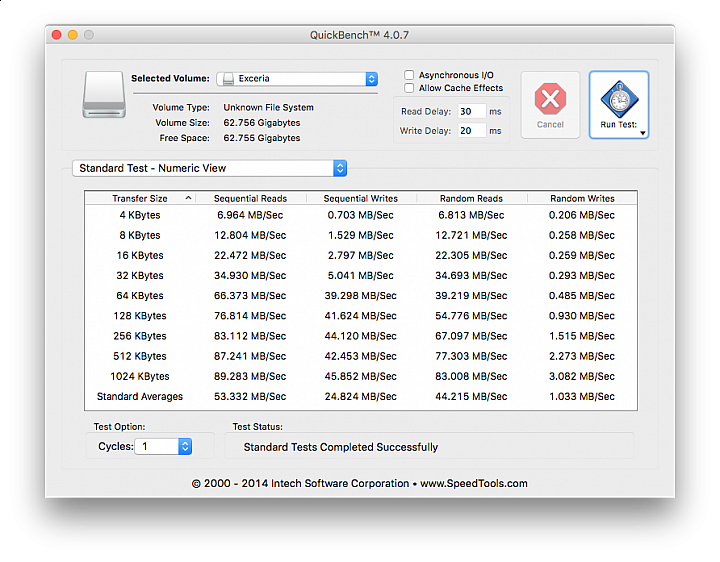Click the Random Reads column header
This screenshot has height=562, width=720.
pyautogui.click(x=472, y=198)
